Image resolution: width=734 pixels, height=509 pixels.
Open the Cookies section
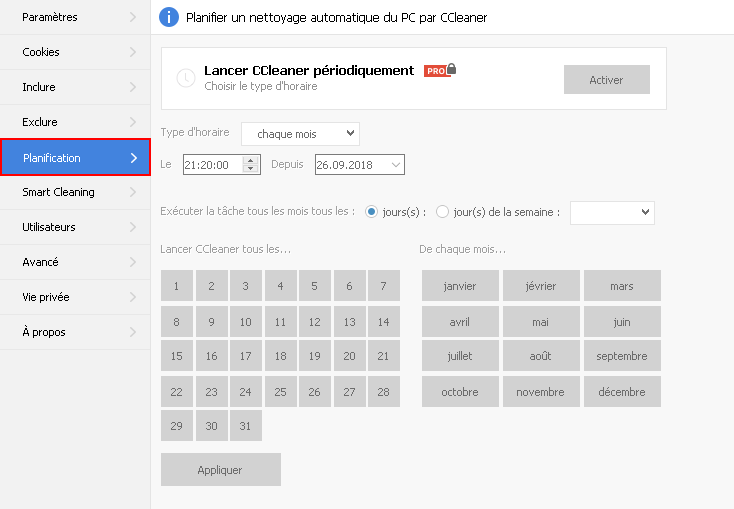pyautogui.click(x=75, y=52)
